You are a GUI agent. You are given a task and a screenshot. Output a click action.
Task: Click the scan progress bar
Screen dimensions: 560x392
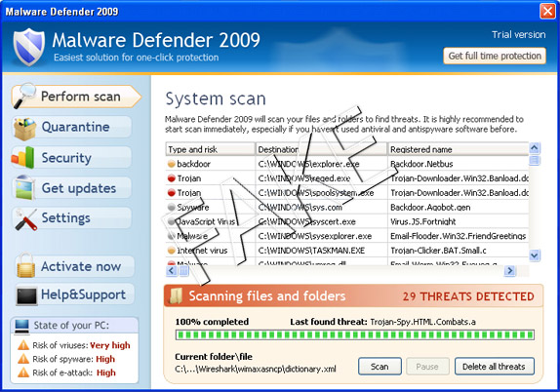355,334
